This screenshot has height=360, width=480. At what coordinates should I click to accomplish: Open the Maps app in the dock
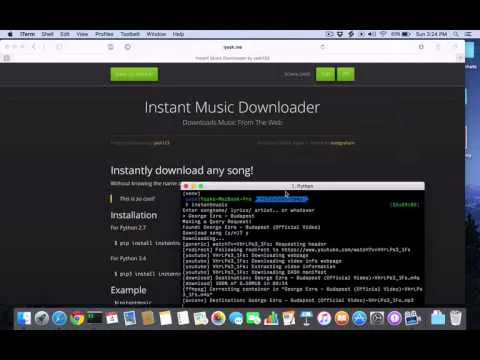click(x=201, y=318)
